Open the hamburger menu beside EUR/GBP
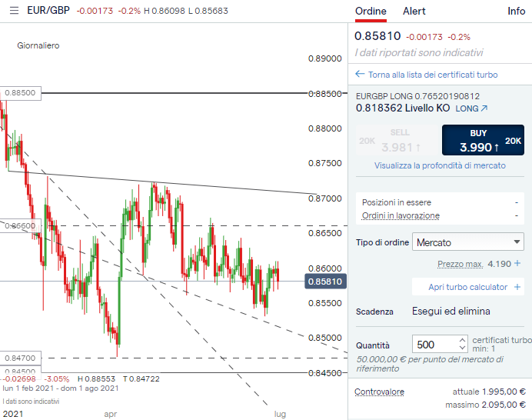The image size is (532, 420). 14,12
